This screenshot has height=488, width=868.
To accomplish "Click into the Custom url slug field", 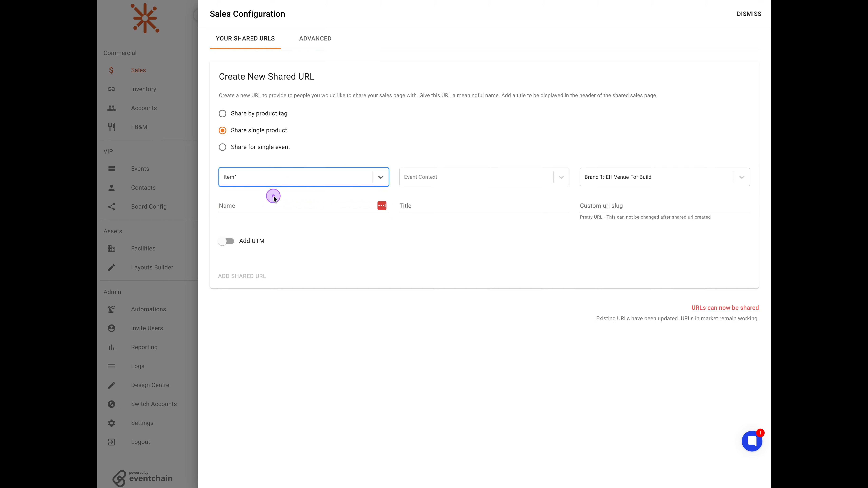I will coord(665,205).
